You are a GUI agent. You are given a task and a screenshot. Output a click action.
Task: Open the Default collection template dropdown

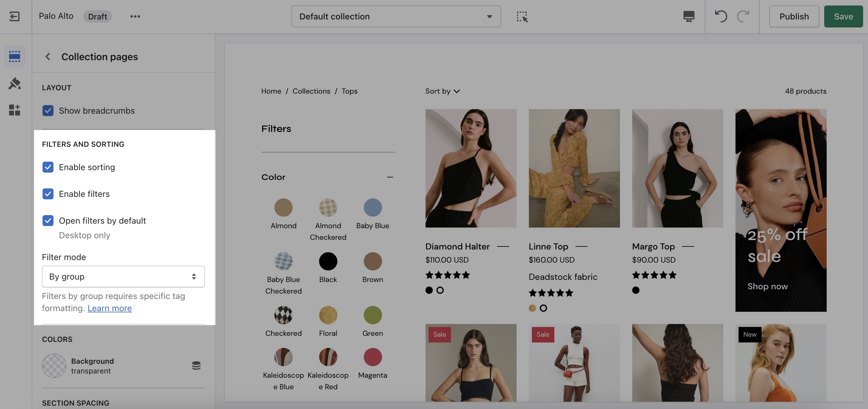tap(396, 16)
